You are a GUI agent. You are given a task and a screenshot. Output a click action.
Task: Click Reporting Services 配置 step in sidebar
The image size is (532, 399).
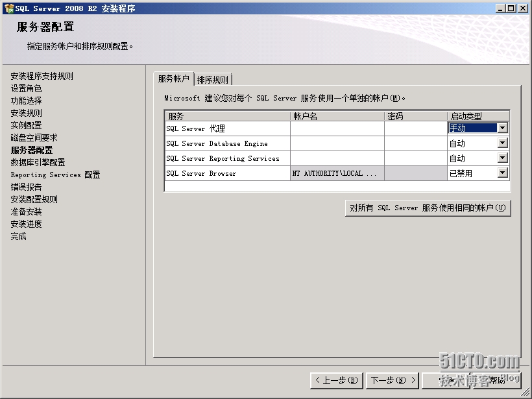click(55, 175)
